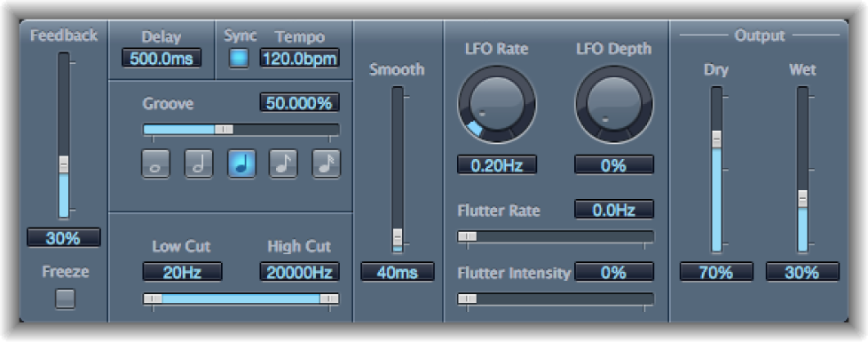Select the eighth note button
The image size is (868, 343).
point(283,164)
